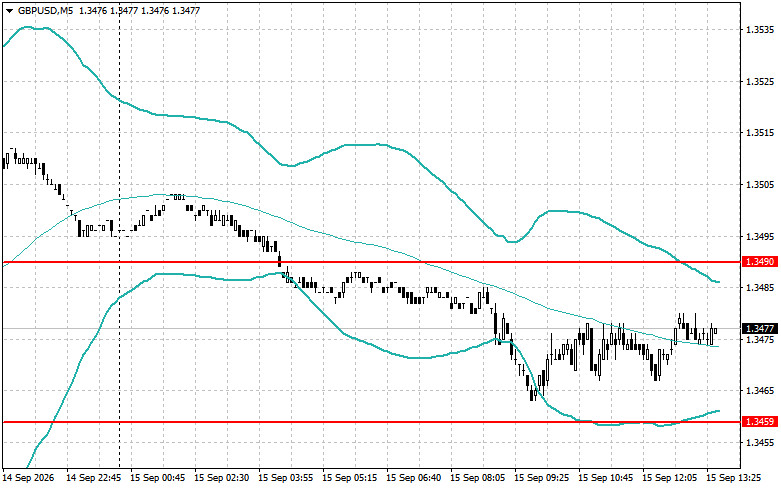Click the 15 Sep 05:15 time label

(x=350, y=478)
